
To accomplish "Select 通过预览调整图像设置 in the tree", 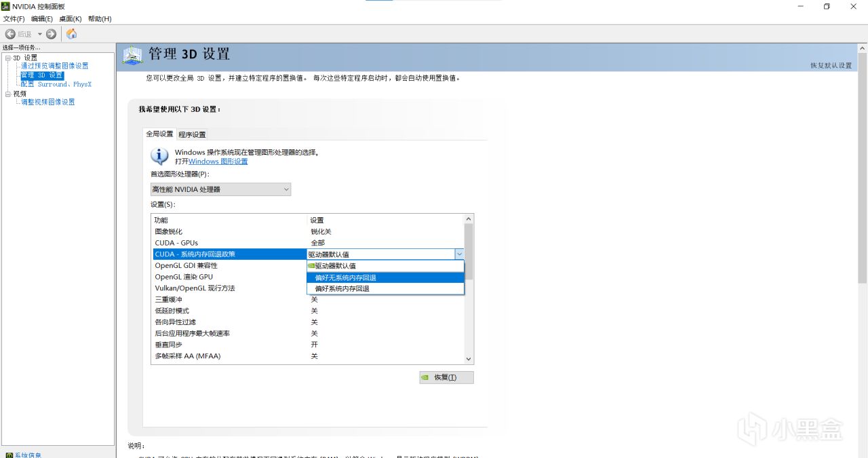I will pos(54,66).
